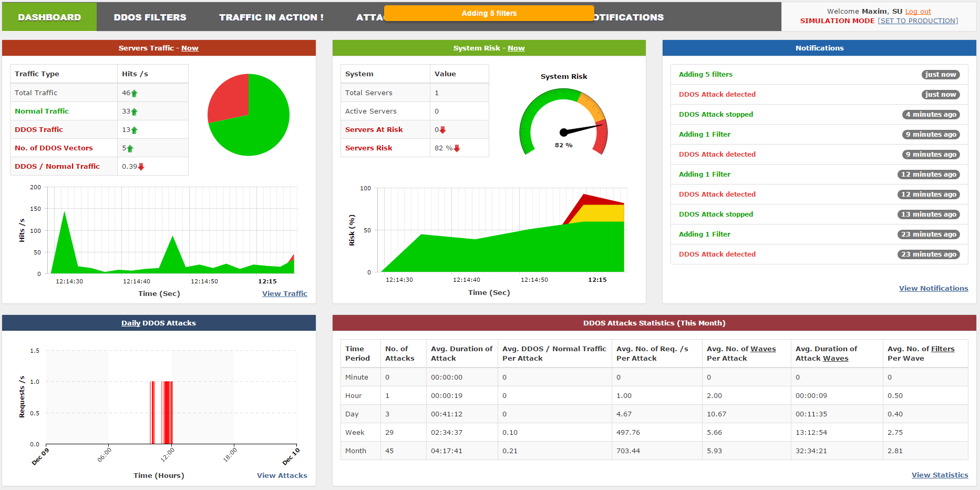The width and height of the screenshot is (980, 490).
Task: Log out of the Maxim account
Action: click(917, 12)
